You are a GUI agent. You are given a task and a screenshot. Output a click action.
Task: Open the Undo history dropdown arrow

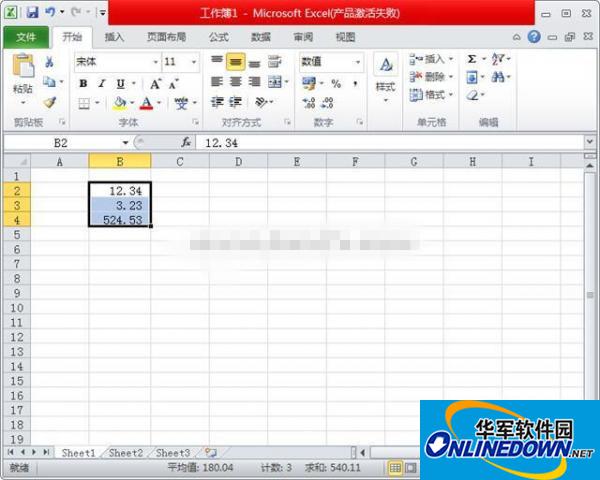point(62,12)
